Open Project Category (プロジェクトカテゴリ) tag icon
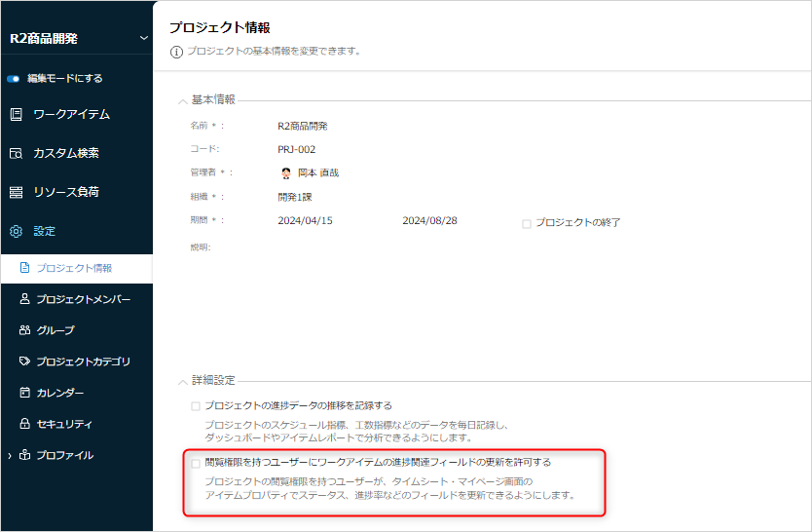The image size is (812, 532). 25,361
